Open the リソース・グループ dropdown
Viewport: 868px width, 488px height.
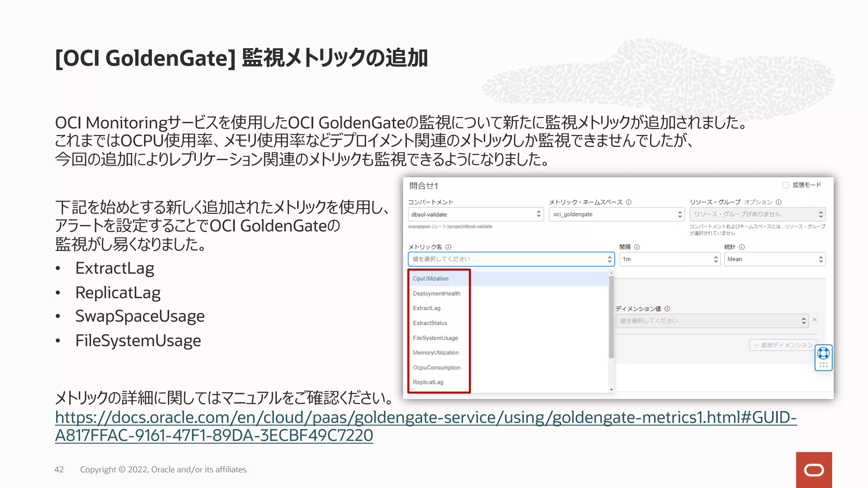pyautogui.click(x=757, y=214)
